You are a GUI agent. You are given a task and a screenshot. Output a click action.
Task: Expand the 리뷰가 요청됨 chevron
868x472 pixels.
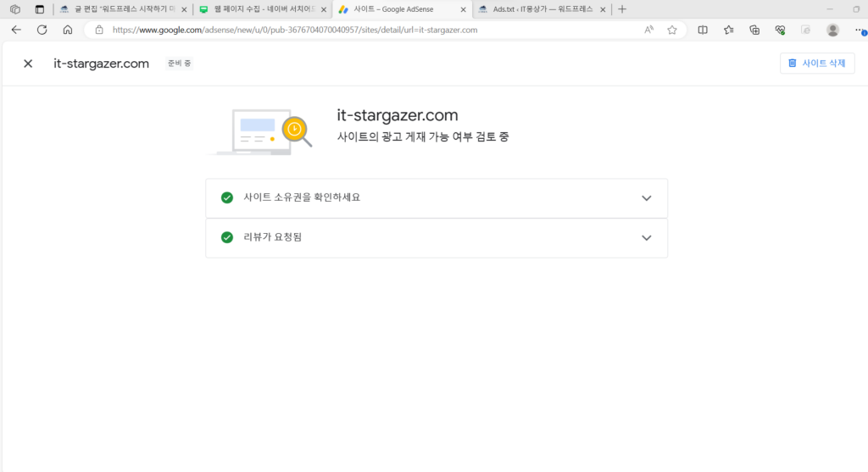[646, 238]
